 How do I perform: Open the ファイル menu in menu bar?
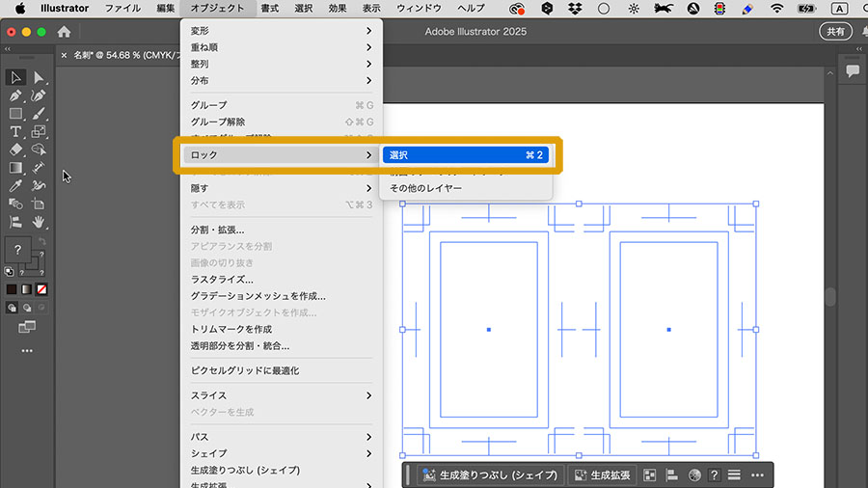pyautogui.click(x=122, y=9)
